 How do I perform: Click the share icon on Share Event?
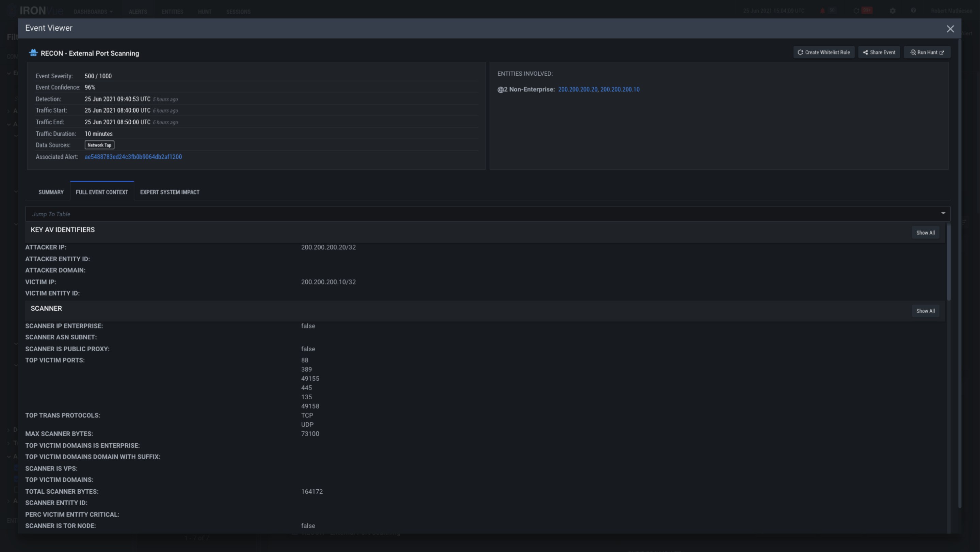coord(866,52)
